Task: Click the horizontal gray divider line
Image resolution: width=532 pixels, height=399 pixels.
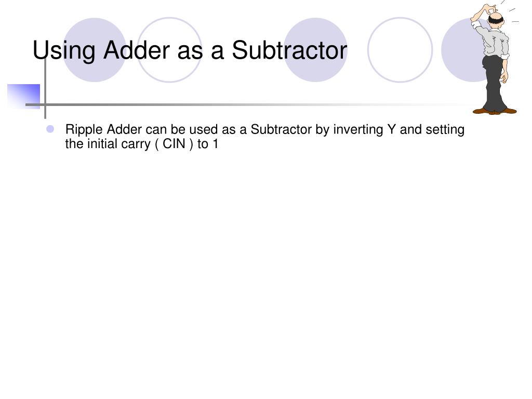Action: pos(248,105)
